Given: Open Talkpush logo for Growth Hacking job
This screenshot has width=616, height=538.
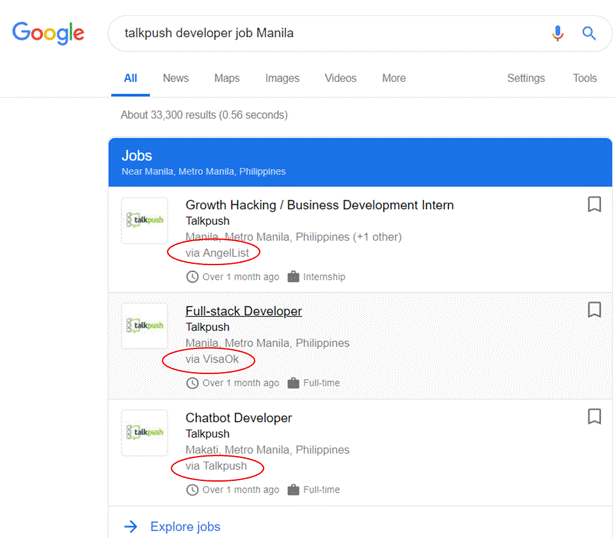Looking at the screenshot, I should coord(145,220).
